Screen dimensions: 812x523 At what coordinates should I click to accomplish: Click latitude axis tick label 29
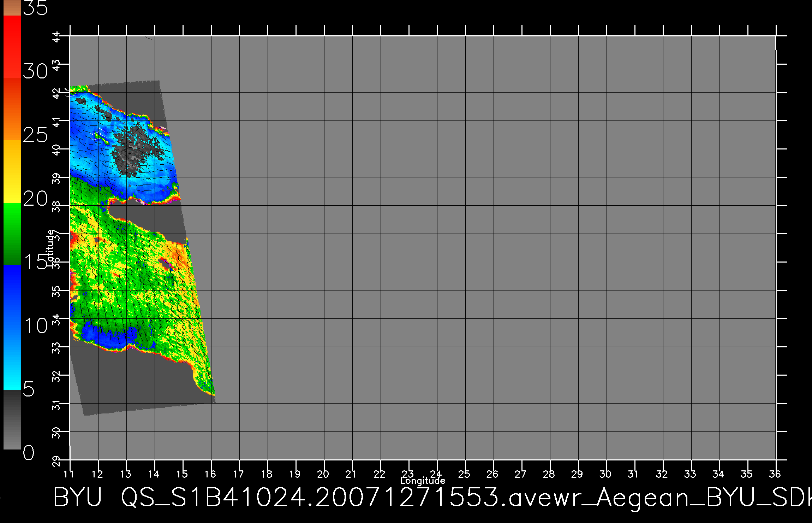[x=56, y=461]
